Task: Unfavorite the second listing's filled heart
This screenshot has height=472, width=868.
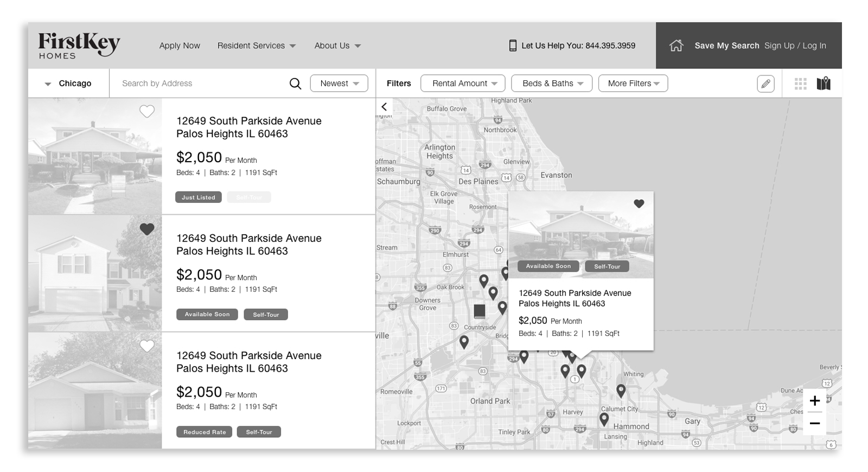Action: (x=147, y=229)
